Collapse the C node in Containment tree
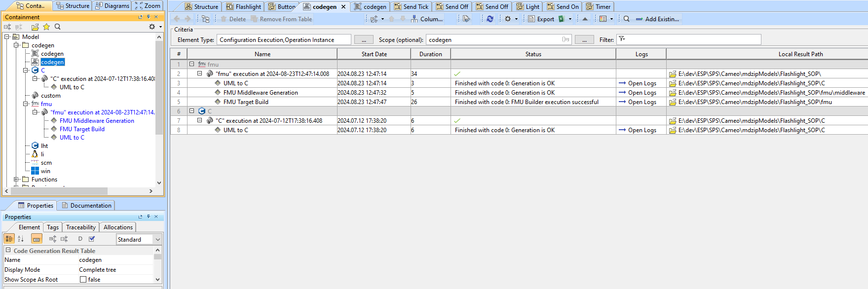 tap(26, 70)
